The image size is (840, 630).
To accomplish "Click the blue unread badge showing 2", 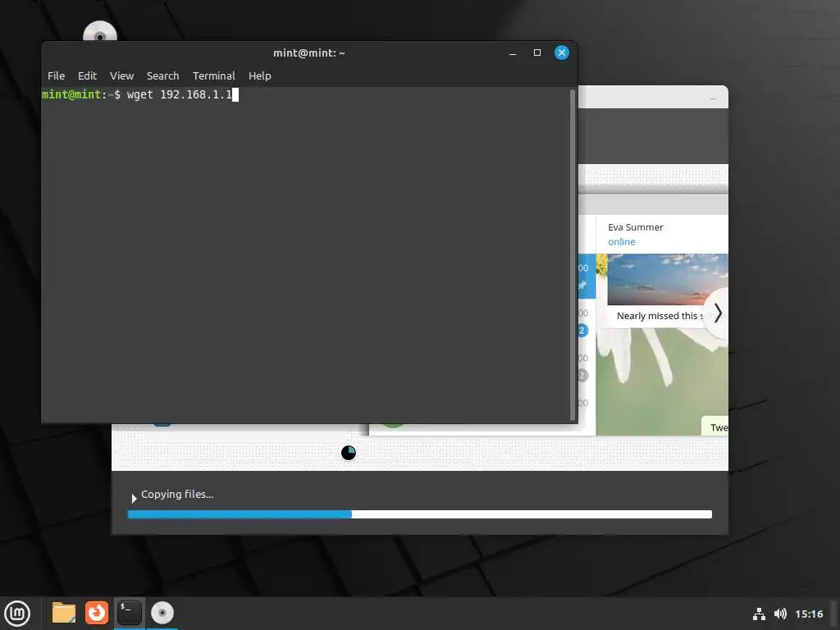I will click(582, 331).
